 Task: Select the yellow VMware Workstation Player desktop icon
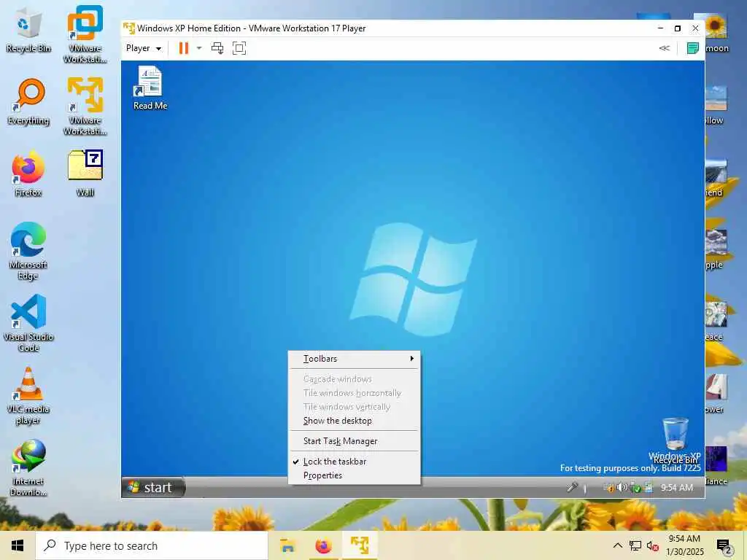pyautogui.click(x=85, y=106)
